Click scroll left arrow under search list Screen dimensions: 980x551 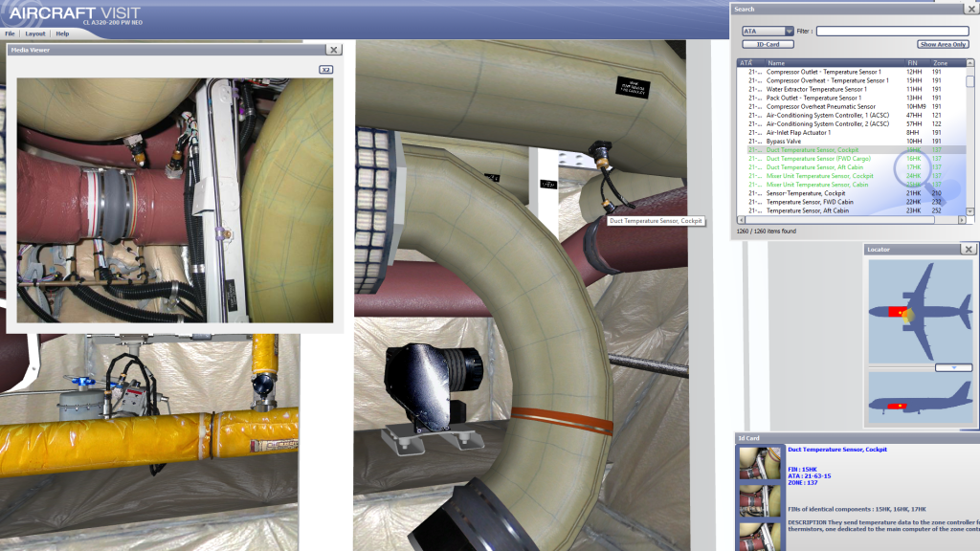coord(742,220)
